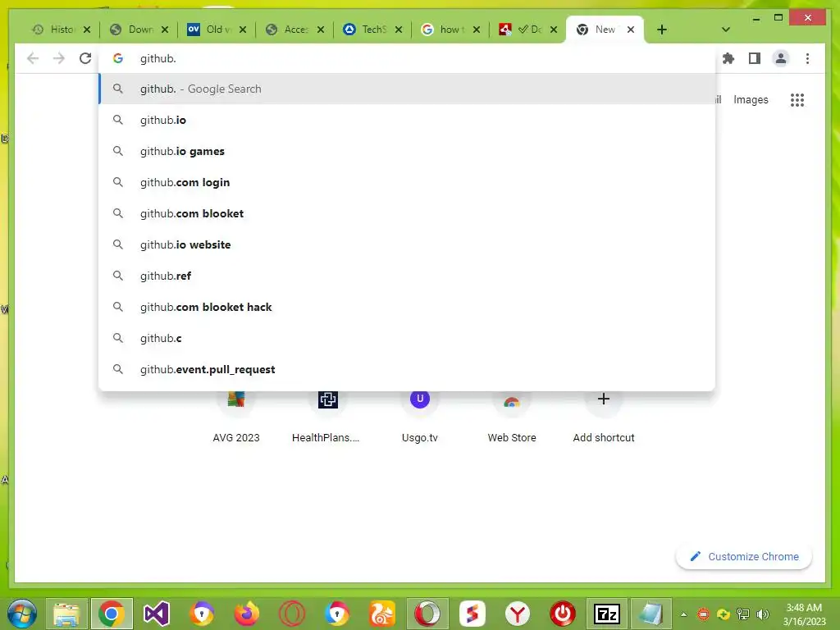Select the github.io suggestion
Image resolution: width=840 pixels, height=630 pixels.
407,120
